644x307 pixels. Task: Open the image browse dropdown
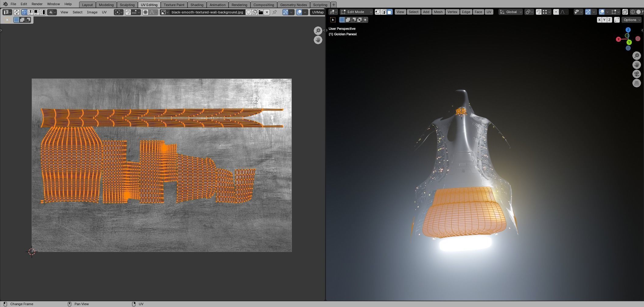[165, 12]
